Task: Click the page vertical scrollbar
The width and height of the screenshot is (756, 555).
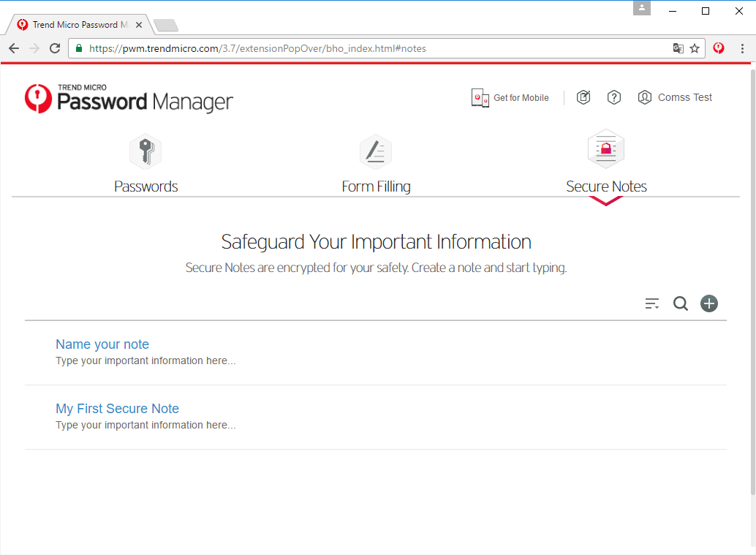Action: (x=752, y=282)
